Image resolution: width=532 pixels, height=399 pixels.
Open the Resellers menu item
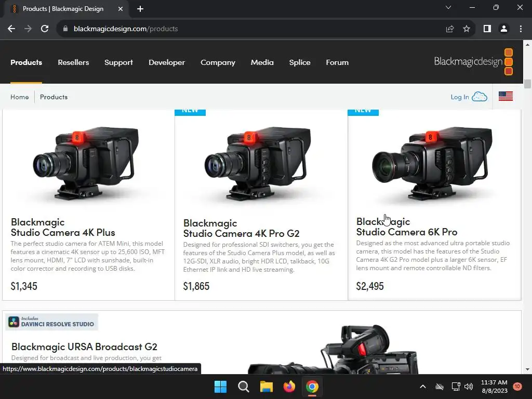(x=73, y=62)
